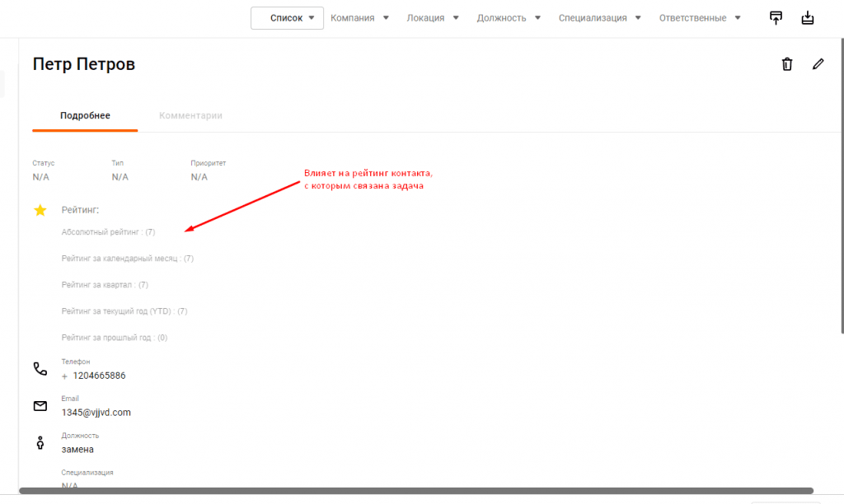This screenshot has height=504, width=844.
Task: Expand the Компания filter dropdown
Action: (x=359, y=18)
